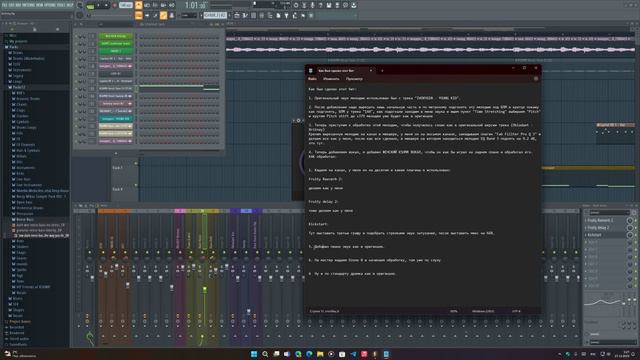This screenshot has height=360, width=640.
Task: Open the HELP menu in FL Studio
Action: [70, 5]
